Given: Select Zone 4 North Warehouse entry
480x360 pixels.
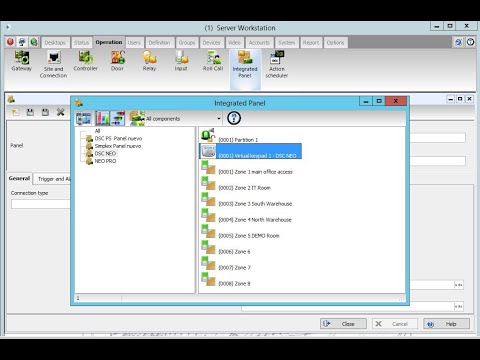Looking at the screenshot, I should 247,216.
